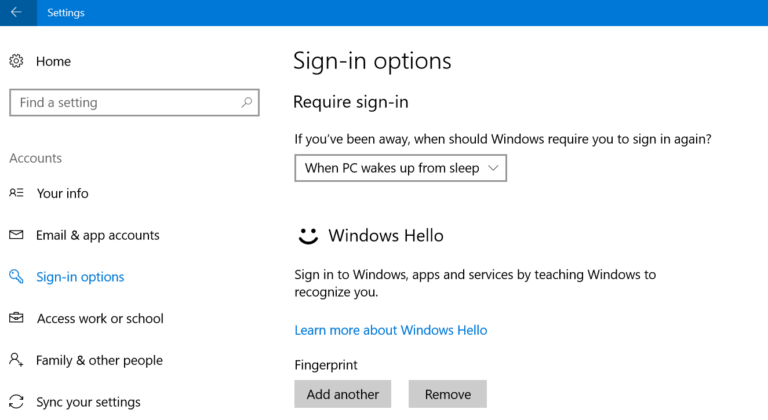The image size is (768, 420).
Task: Click the key icon for Sign-in options
Action: tap(16, 277)
